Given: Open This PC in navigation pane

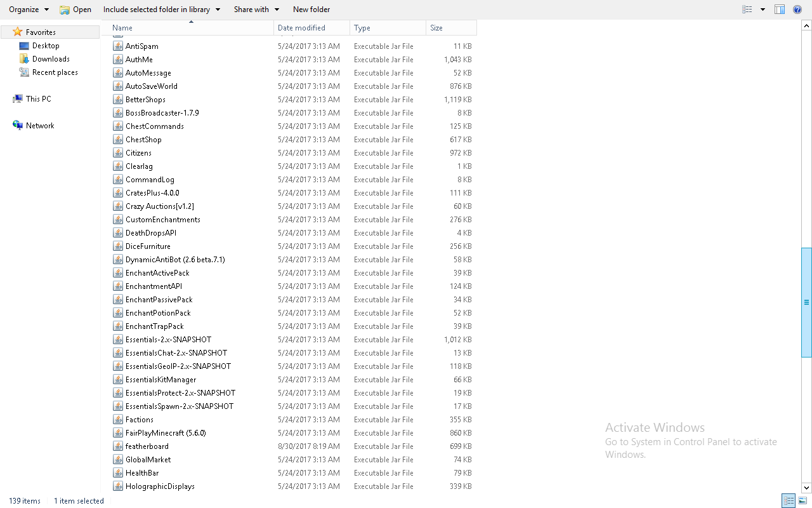Looking at the screenshot, I should tap(39, 99).
